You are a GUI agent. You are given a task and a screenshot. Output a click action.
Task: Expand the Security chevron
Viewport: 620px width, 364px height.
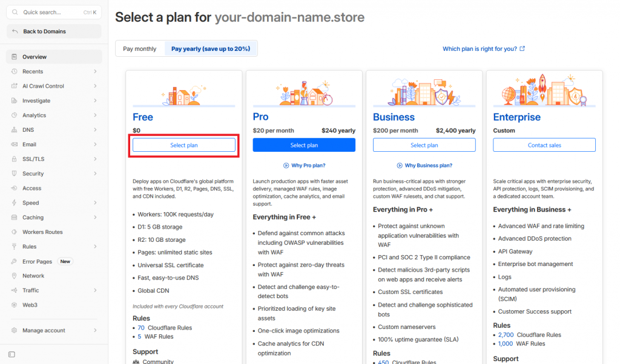pyautogui.click(x=95, y=174)
